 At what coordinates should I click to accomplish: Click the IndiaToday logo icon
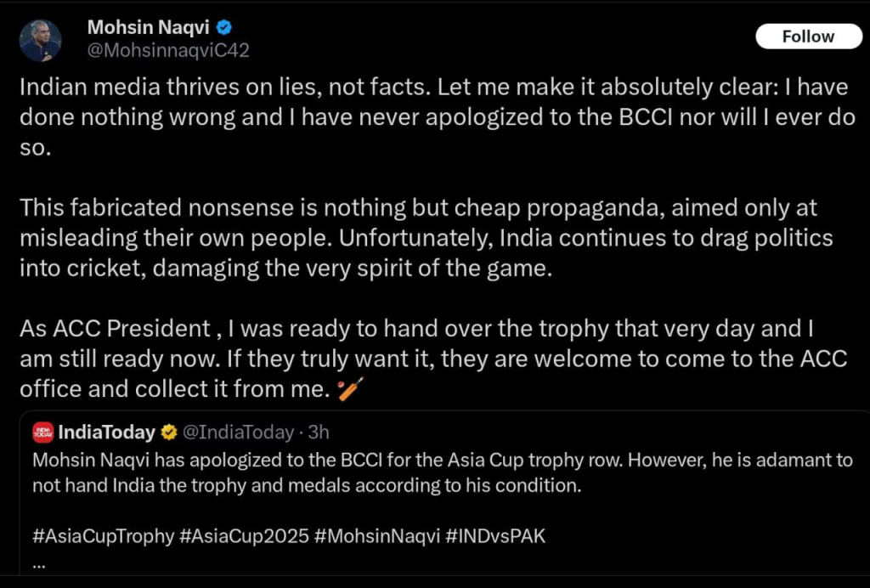[42, 433]
